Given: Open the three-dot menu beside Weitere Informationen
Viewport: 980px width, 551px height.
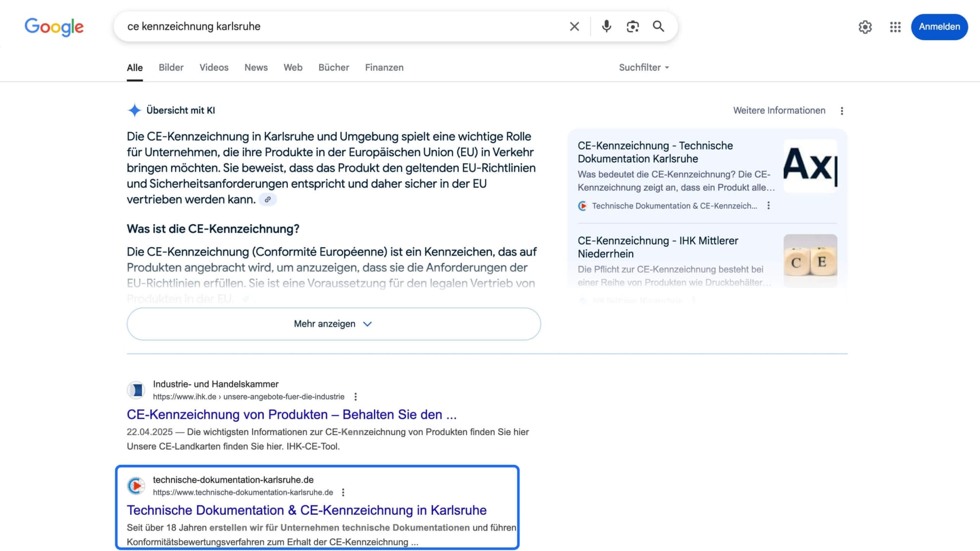Looking at the screenshot, I should [842, 111].
